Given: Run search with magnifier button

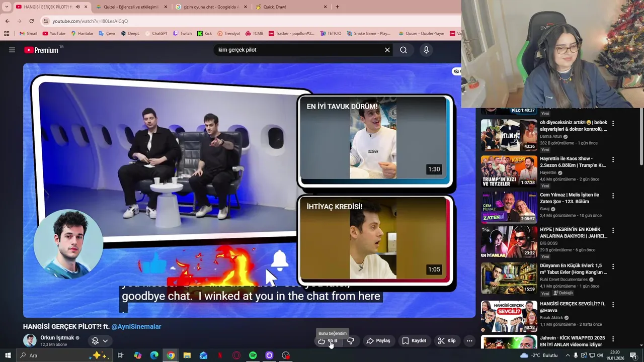Looking at the screenshot, I should [x=404, y=50].
